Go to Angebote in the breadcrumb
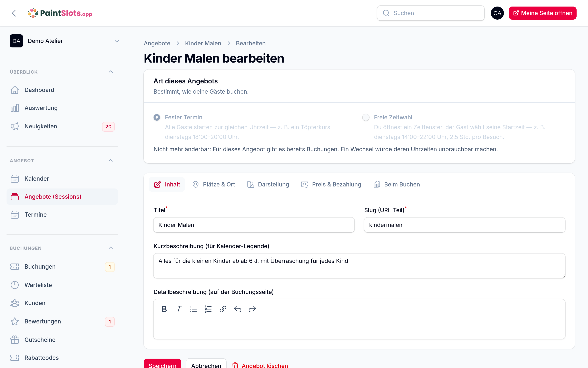 tap(157, 43)
